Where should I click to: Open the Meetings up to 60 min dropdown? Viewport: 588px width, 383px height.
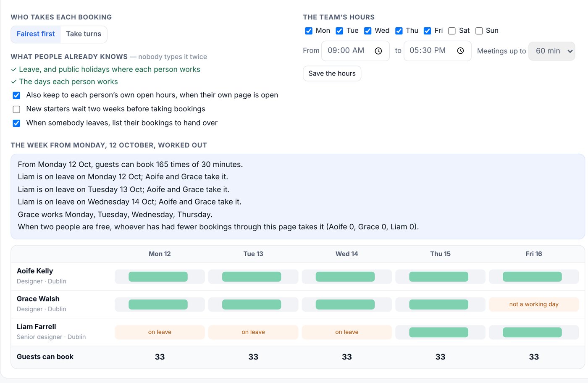point(551,51)
